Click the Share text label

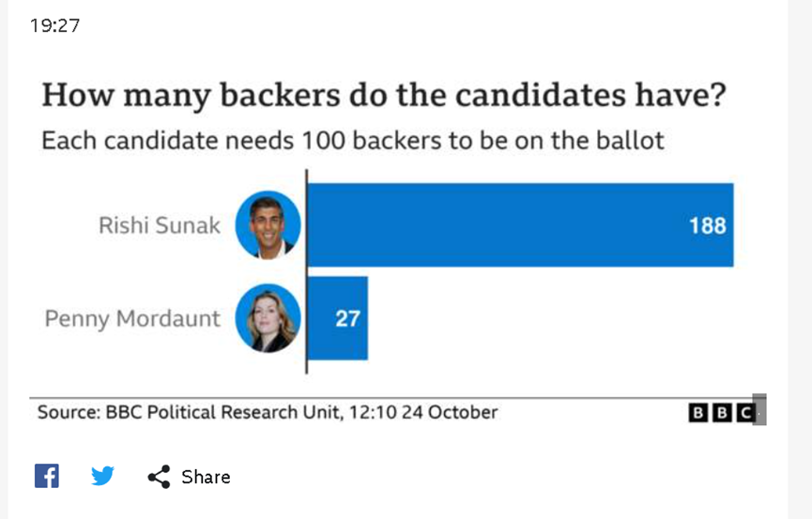click(206, 477)
